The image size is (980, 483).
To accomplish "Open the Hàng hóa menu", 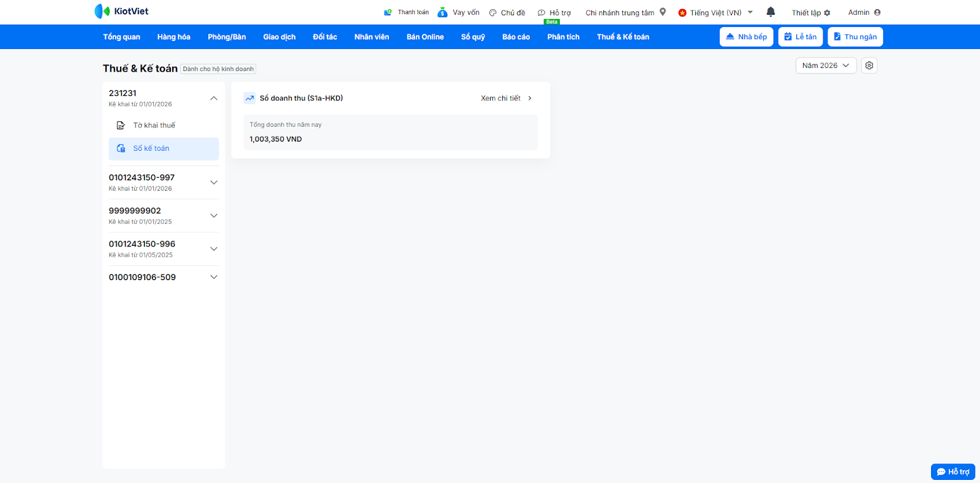I will point(174,37).
